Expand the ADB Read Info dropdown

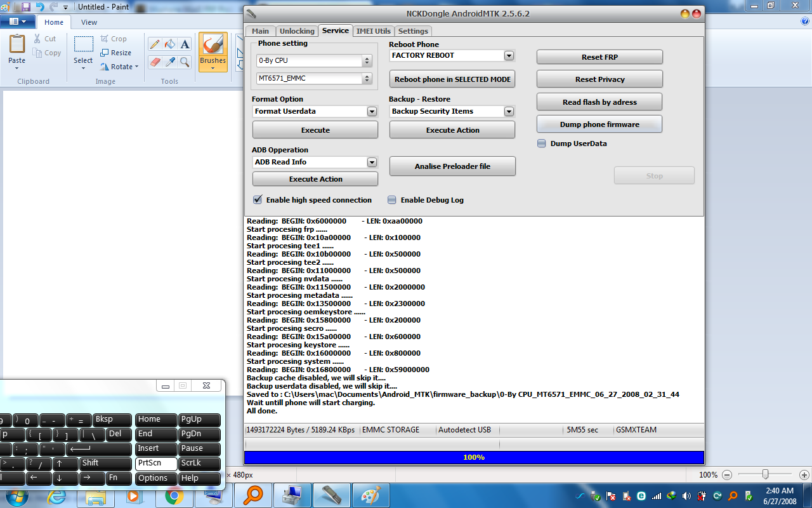coord(372,162)
